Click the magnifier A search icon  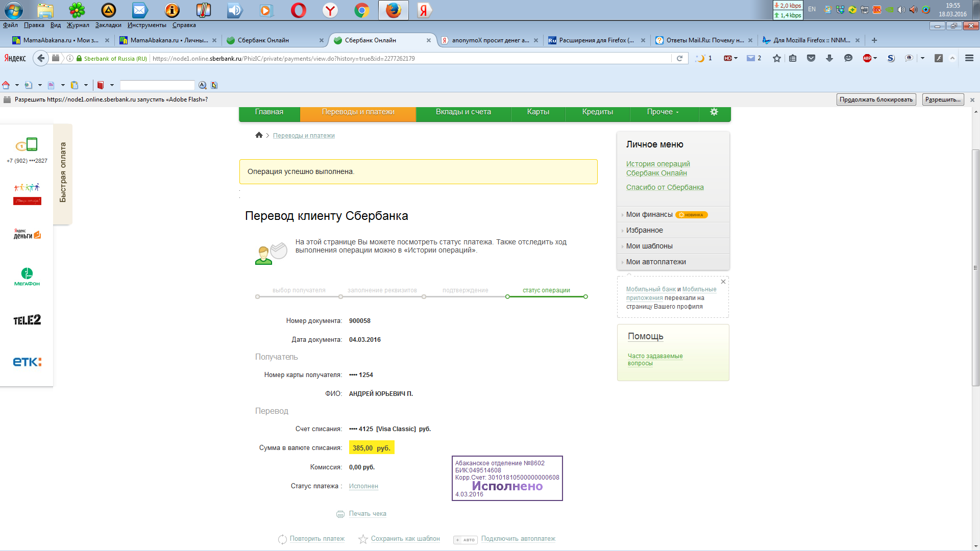(203, 85)
